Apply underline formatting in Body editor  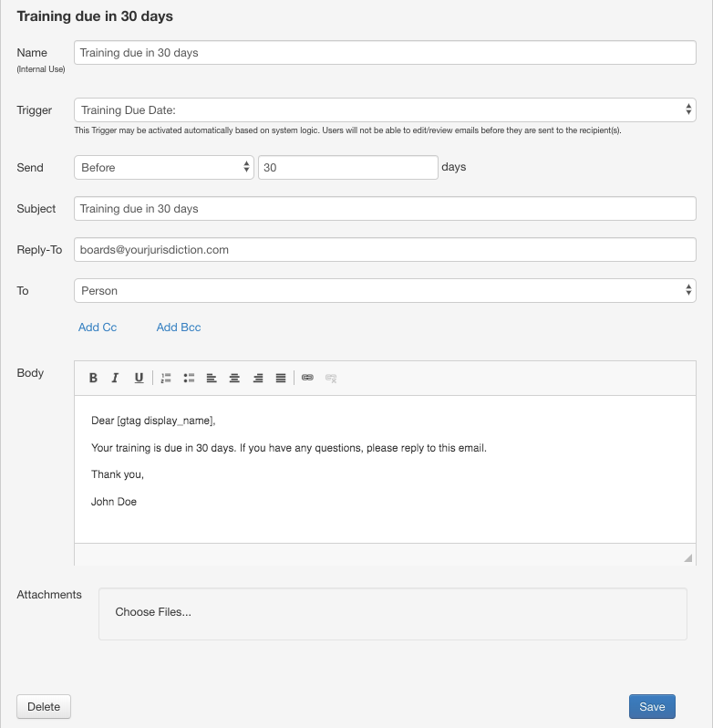[139, 378]
